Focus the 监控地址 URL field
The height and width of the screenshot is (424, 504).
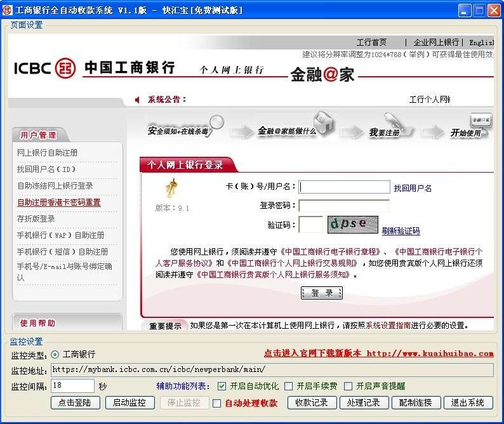pos(272,369)
